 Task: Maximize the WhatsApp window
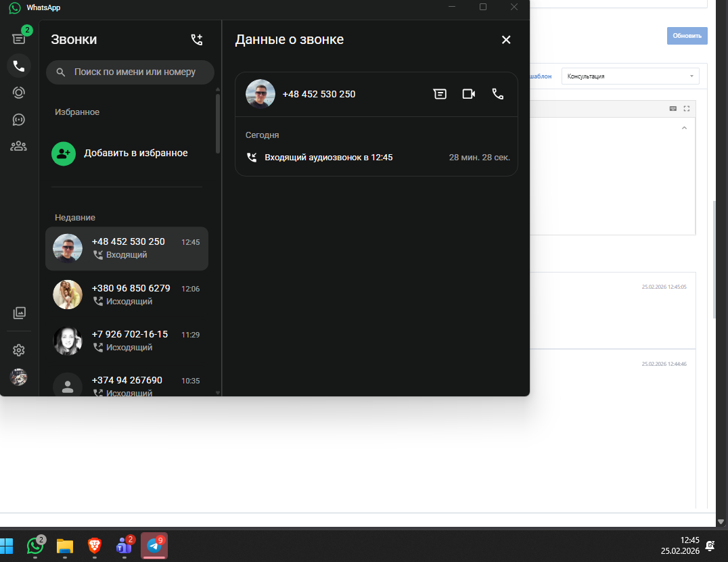483,7
